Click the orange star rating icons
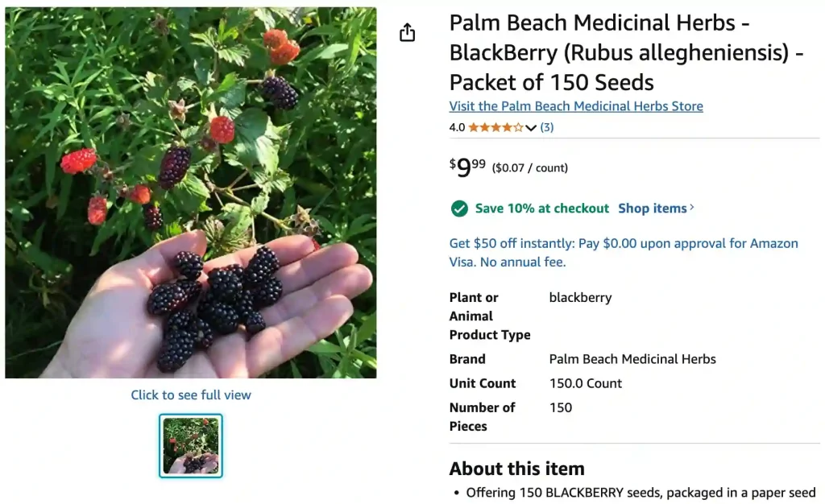825x504 pixels. [x=495, y=127]
